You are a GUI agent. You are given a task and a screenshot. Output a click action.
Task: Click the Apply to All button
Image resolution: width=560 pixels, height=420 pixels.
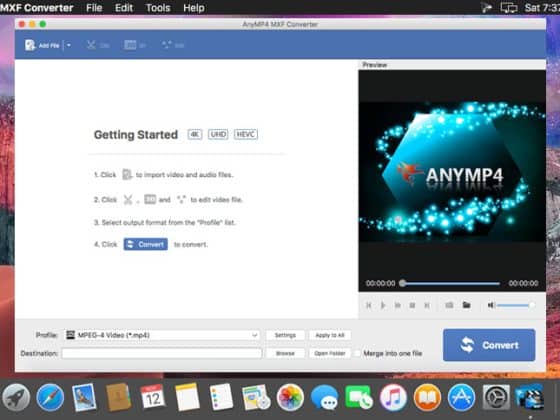(x=330, y=335)
